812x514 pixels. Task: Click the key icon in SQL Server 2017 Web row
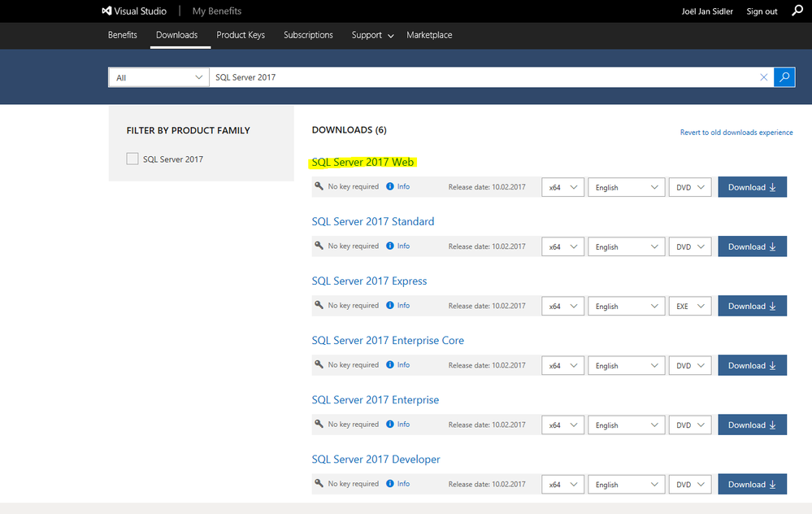(x=319, y=186)
